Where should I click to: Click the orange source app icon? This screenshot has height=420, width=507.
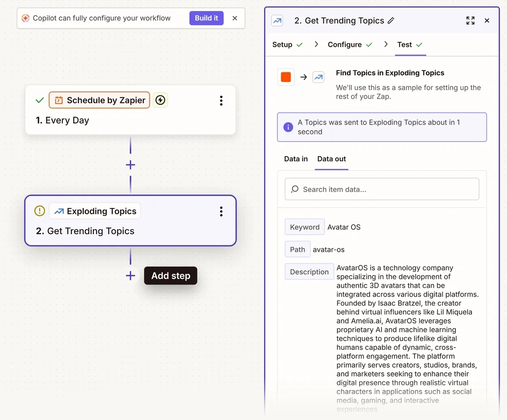286,77
